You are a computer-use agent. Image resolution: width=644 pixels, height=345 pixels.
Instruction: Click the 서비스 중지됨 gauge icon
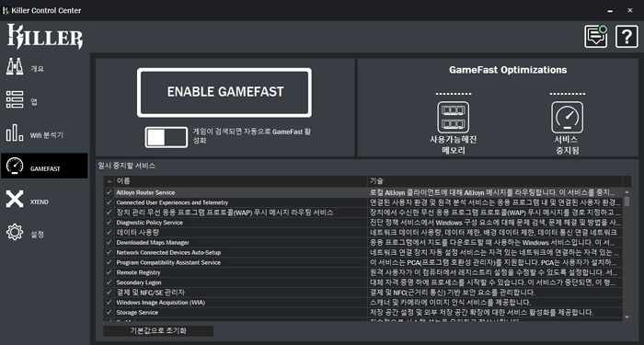click(567, 117)
